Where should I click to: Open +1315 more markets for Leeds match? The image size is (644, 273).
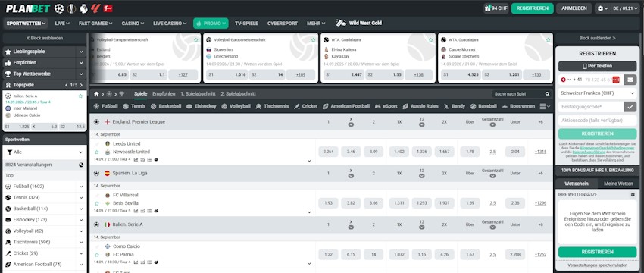[x=540, y=152]
